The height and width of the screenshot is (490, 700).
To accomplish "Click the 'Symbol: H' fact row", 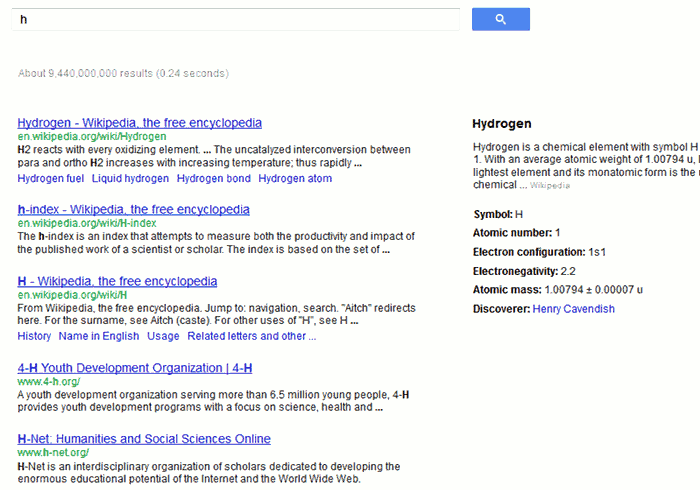I will click(498, 214).
